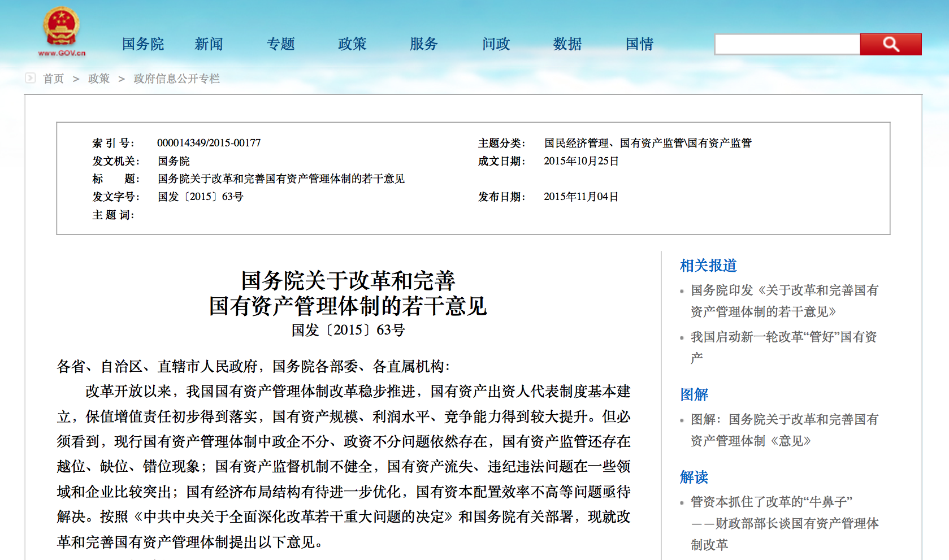Open related report 国务院印发《关于改革和完善国有资产管理体制的若干意见》
The image size is (949, 560).
click(x=784, y=301)
